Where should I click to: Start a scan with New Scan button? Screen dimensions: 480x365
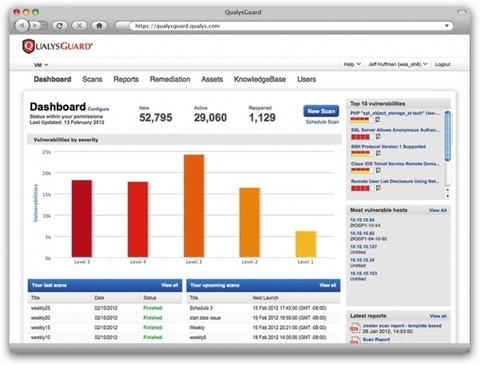(321, 111)
